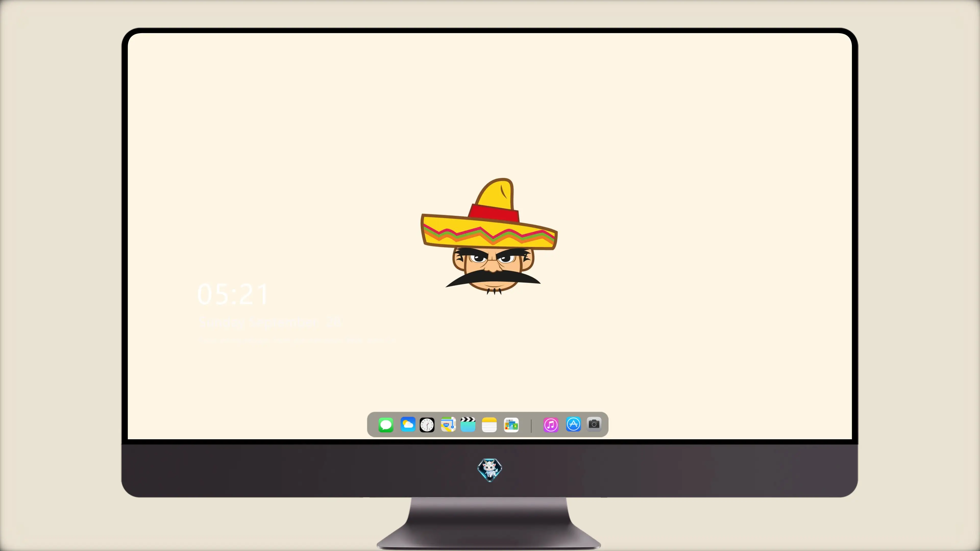Image resolution: width=980 pixels, height=551 pixels.
Task: Open the App Store icon
Action: tap(573, 424)
